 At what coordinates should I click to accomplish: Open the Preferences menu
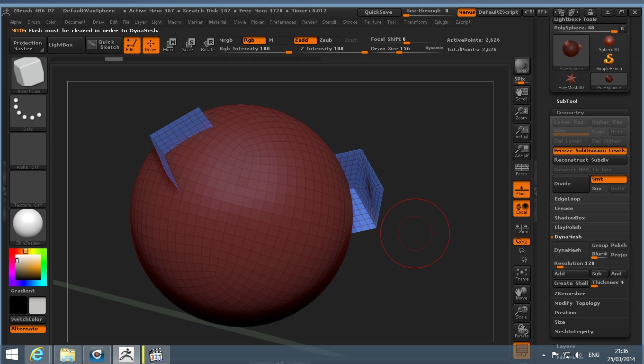283,22
